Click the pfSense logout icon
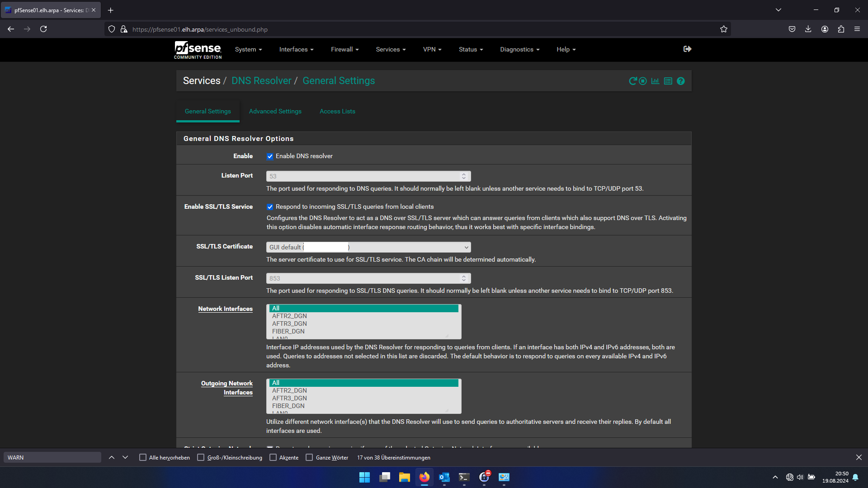Image resolution: width=868 pixels, height=488 pixels. pyautogui.click(x=687, y=49)
